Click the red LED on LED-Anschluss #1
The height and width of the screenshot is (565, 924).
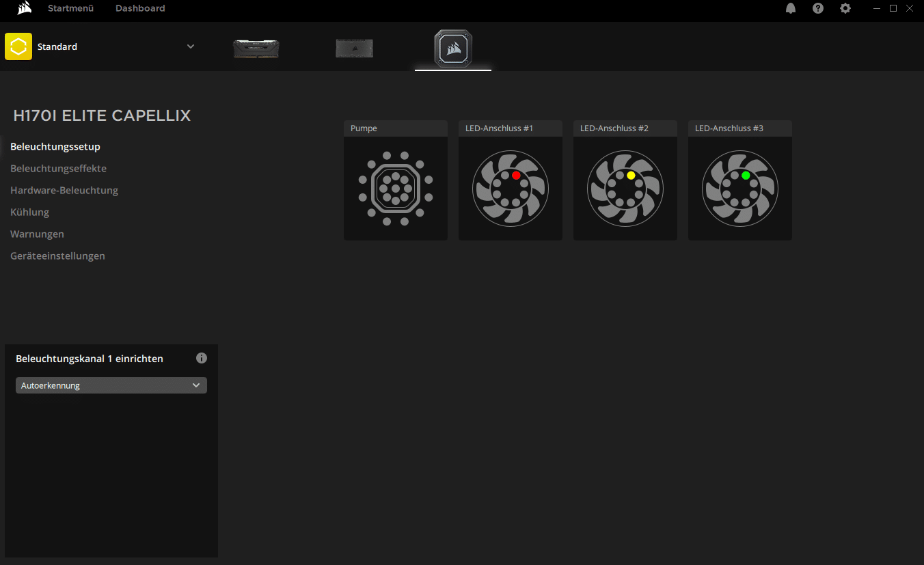coord(516,176)
